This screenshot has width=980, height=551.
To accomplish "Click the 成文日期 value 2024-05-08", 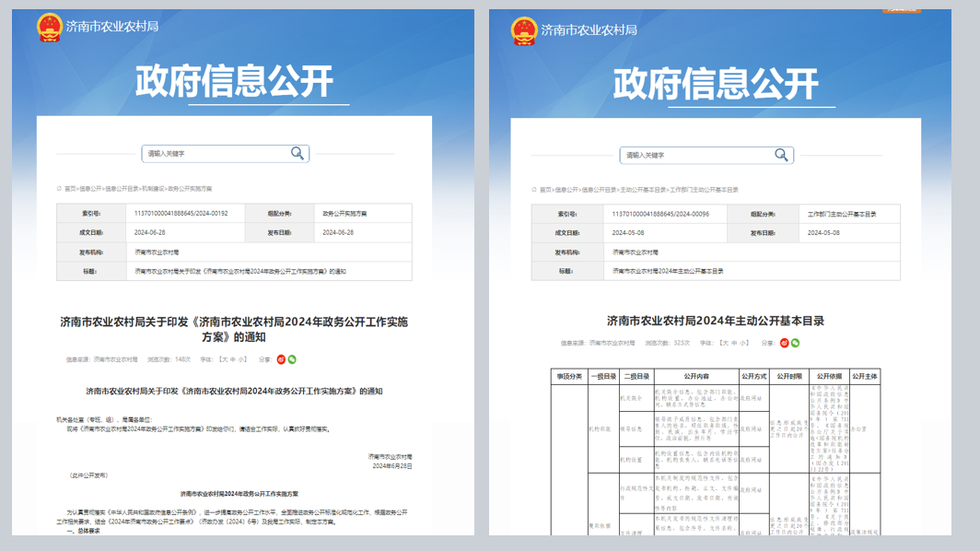I will (628, 233).
